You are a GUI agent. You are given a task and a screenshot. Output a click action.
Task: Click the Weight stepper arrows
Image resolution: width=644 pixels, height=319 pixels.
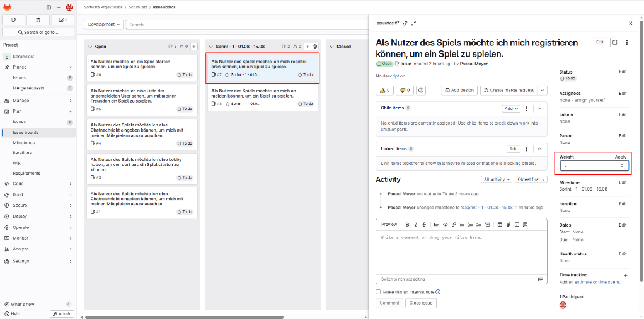coord(622,165)
